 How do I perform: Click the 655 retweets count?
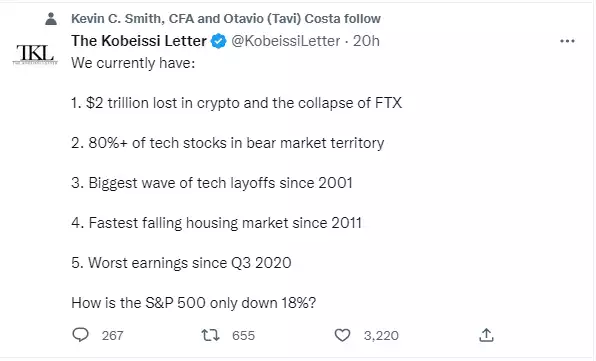pyautogui.click(x=243, y=336)
